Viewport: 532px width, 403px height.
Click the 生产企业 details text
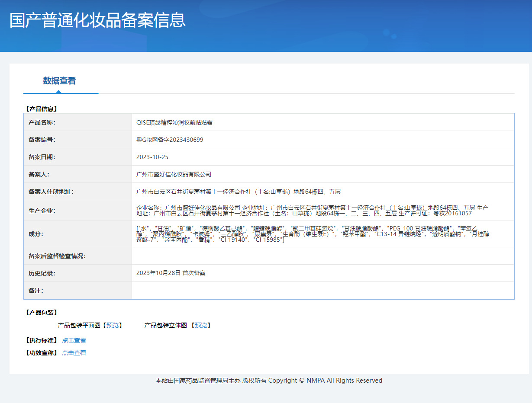[x=313, y=211]
